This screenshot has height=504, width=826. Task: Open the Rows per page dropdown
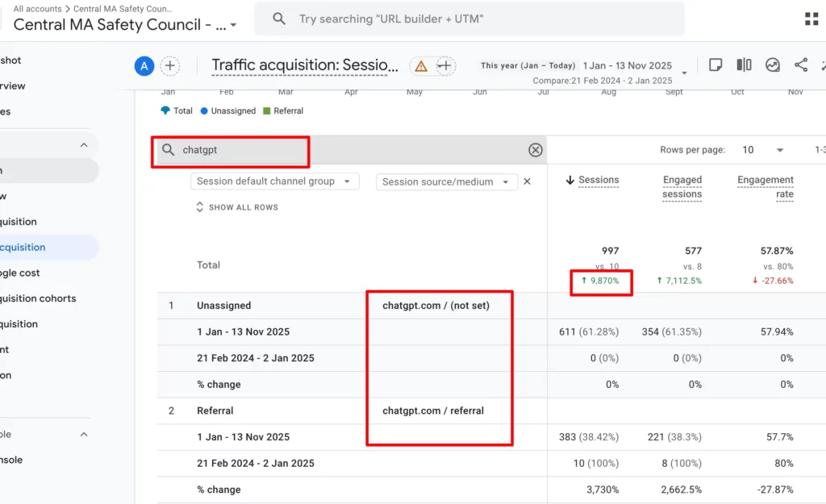763,150
